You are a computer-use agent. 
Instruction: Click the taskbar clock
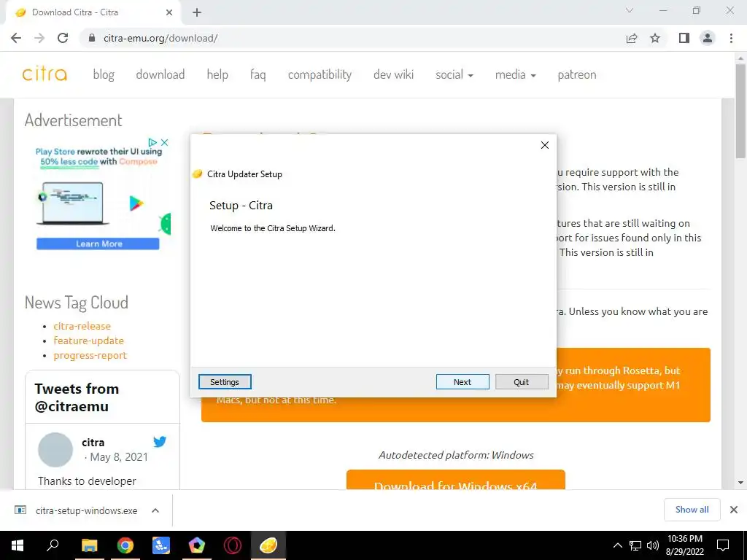(x=684, y=545)
